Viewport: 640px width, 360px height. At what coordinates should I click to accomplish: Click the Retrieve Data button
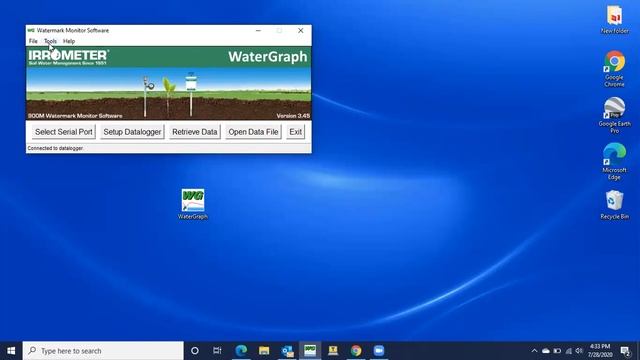[x=195, y=132]
